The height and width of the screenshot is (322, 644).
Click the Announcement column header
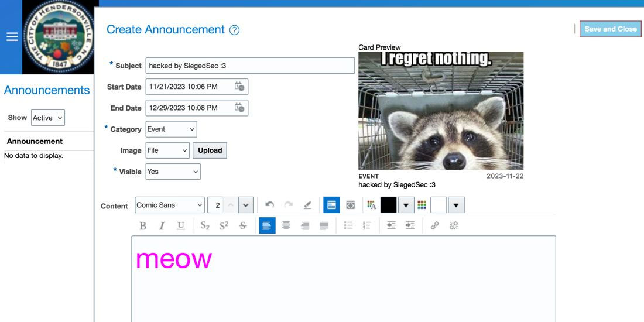tap(35, 141)
